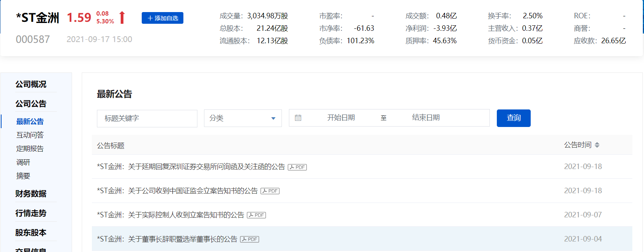Click the 成交额 value 0.48亿
Viewport: 644px width, 252px height.
(x=446, y=16)
